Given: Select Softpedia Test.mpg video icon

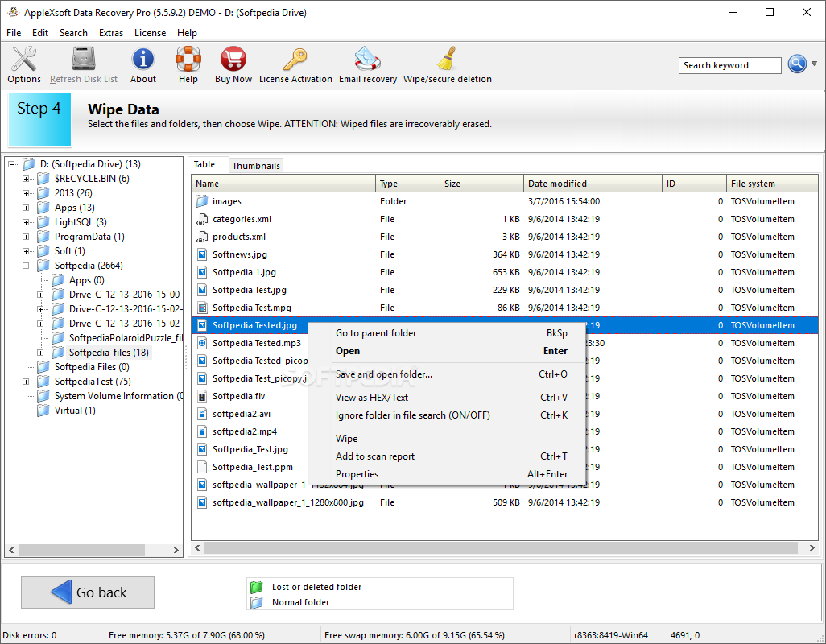Looking at the screenshot, I should tap(202, 308).
